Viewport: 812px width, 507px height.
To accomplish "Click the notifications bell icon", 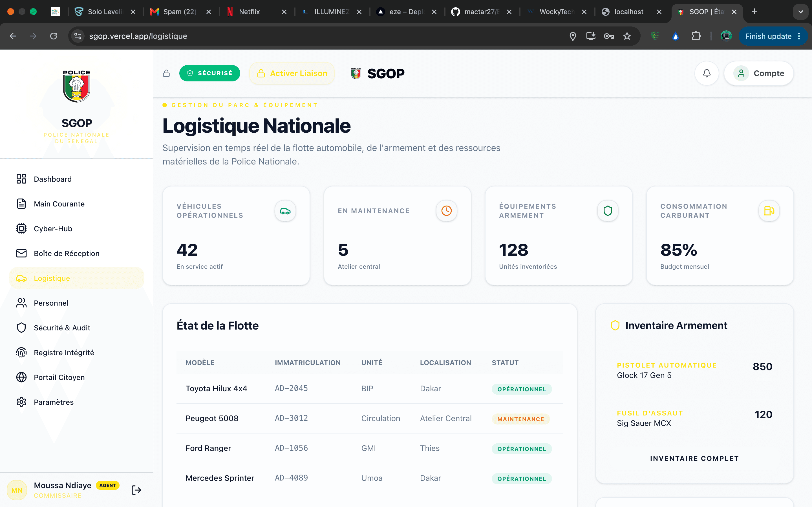I will (x=707, y=73).
